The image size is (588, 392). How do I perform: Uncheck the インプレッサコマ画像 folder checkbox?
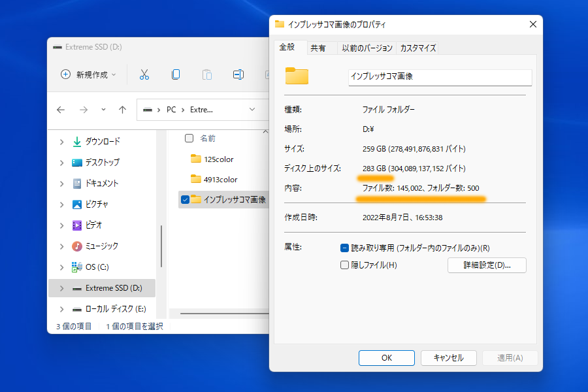(185, 199)
